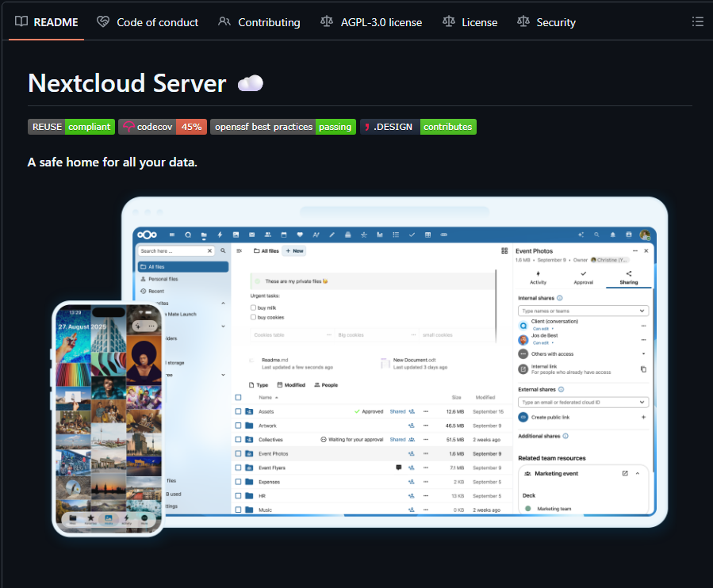Clear the 'Search here' field with X

point(209,251)
